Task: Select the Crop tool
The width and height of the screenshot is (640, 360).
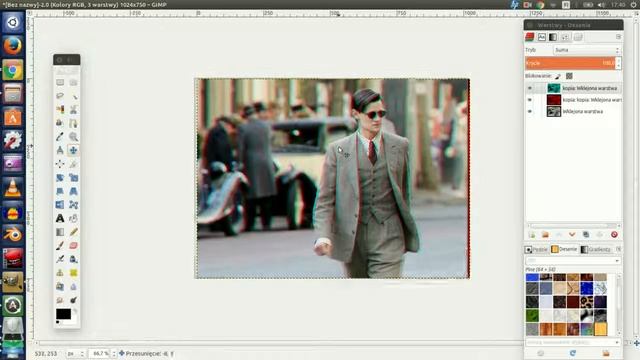Action: [x=73, y=164]
